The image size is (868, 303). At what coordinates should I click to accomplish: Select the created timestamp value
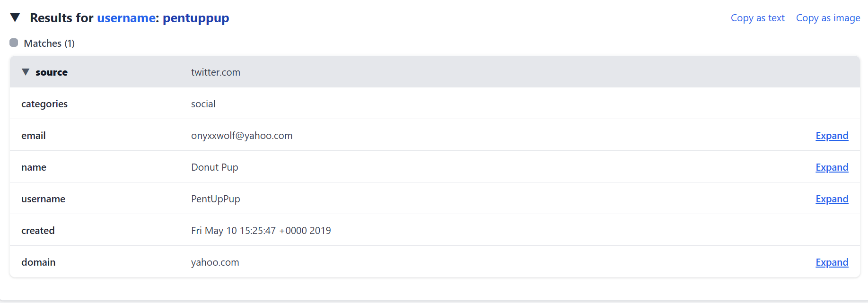coord(261,231)
